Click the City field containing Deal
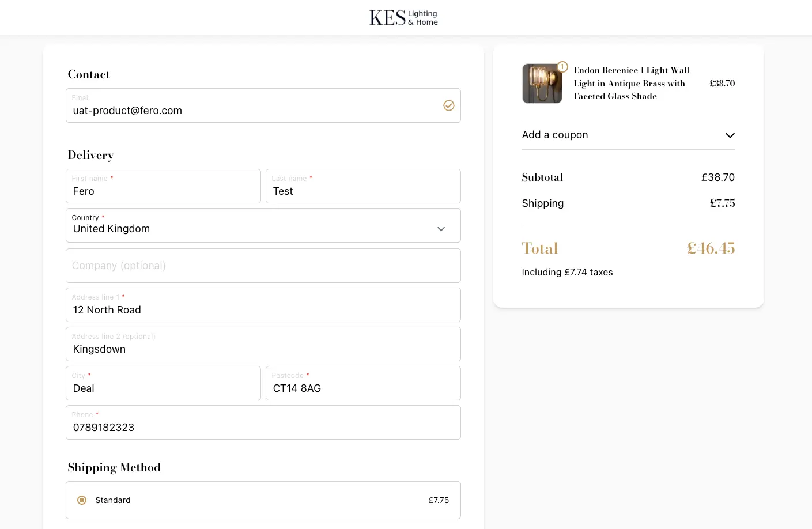 coord(163,383)
